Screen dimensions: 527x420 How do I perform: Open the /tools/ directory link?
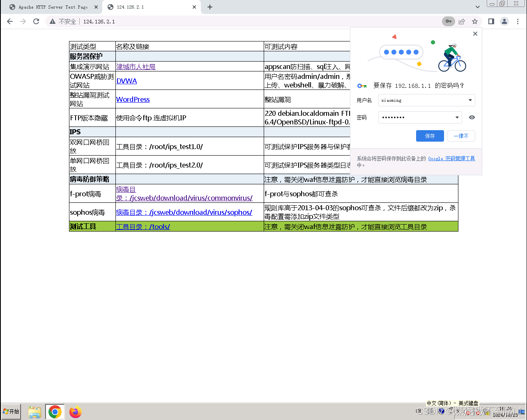click(x=143, y=227)
